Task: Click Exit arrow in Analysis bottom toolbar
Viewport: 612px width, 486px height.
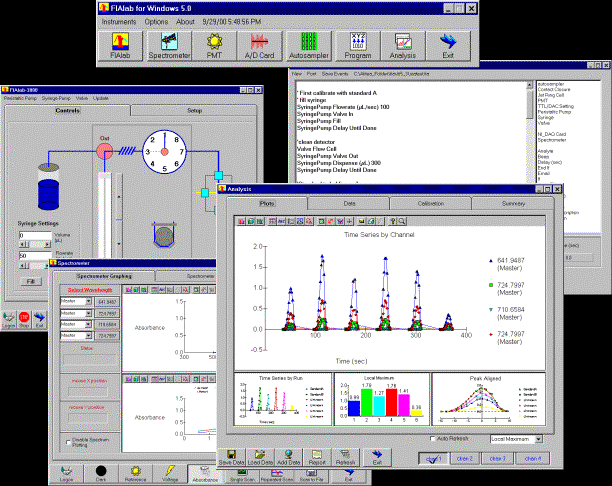Action: (377, 457)
